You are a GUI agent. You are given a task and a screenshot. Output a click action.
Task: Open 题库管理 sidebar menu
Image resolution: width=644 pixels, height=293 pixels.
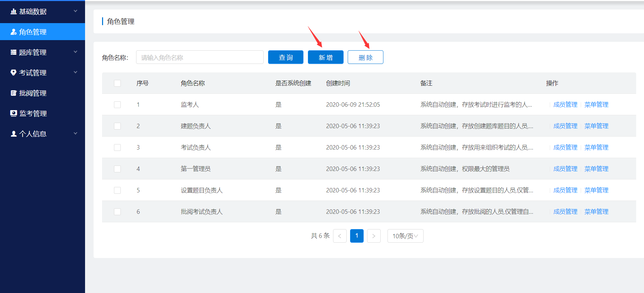(43, 52)
